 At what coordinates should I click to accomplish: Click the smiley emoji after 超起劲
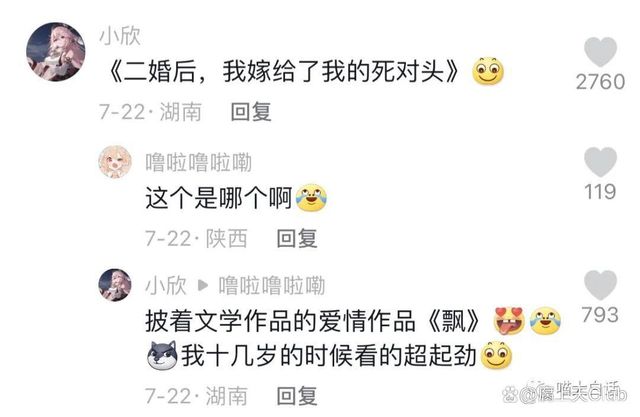(496, 355)
